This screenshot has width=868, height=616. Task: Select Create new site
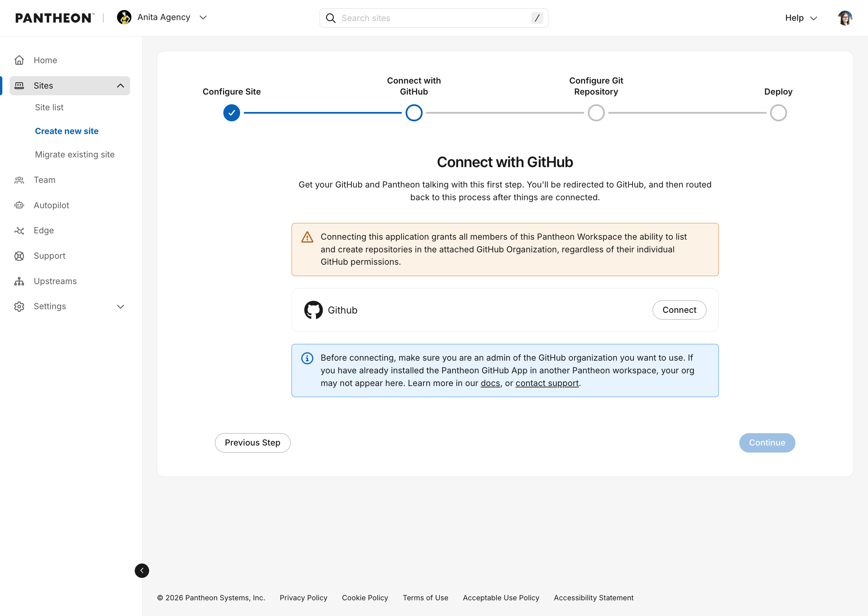67,131
